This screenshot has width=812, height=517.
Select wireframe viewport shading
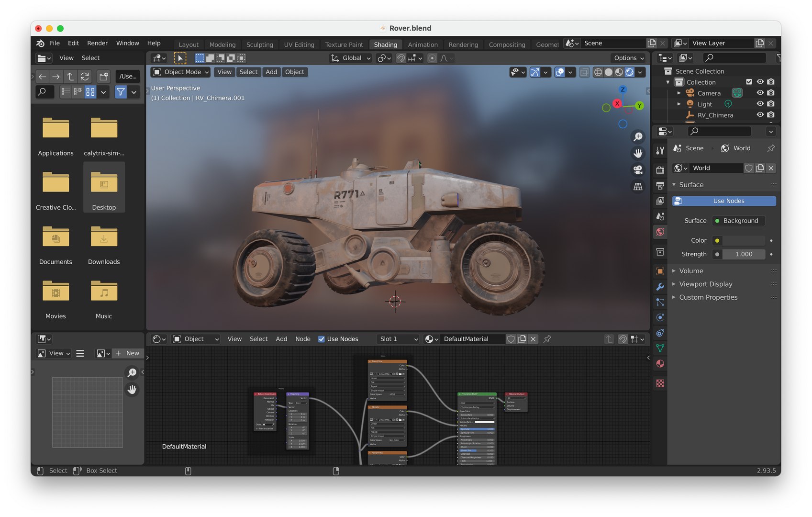tap(598, 72)
